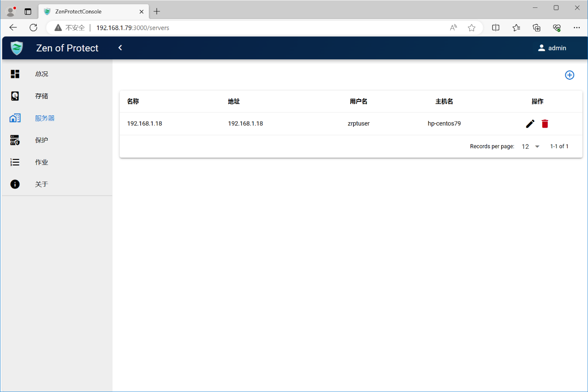
Task: Open the 服务器 servers menu item
Action: pyautogui.click(x=45, y=118)
